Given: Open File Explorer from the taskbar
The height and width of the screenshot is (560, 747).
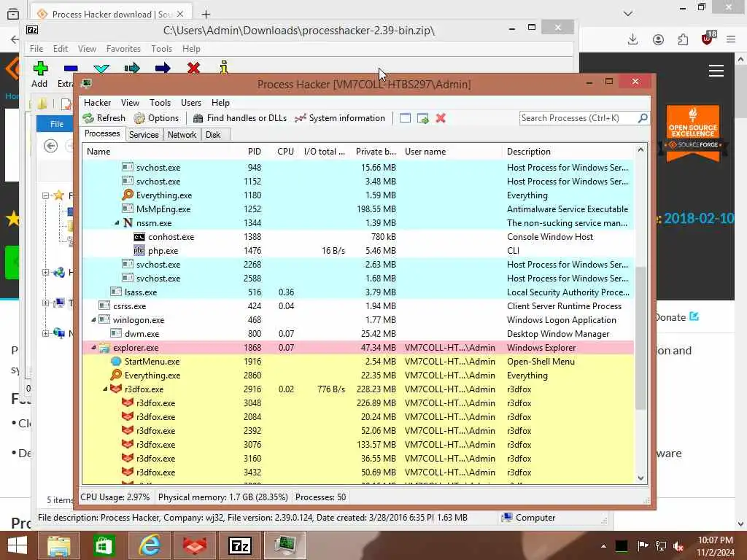Looking at the screenshot, I should [x=58, y=545].
